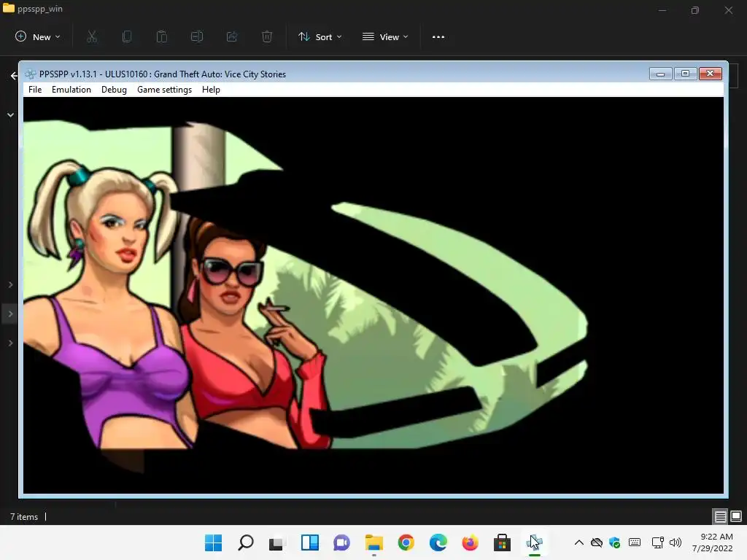Minimize the File Explorer window
747x560 pixels.
pos(662,10)
